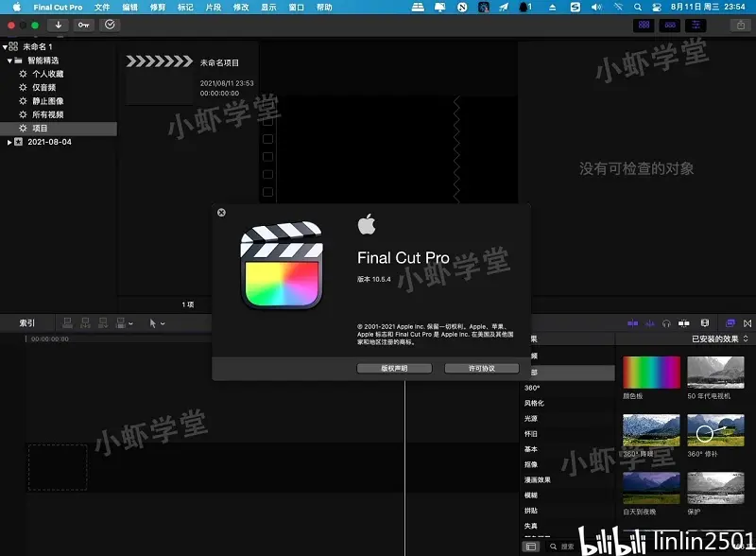
Task: Toggle the effects browser icon
Action: pyautogui.click(x=730, y=323)
